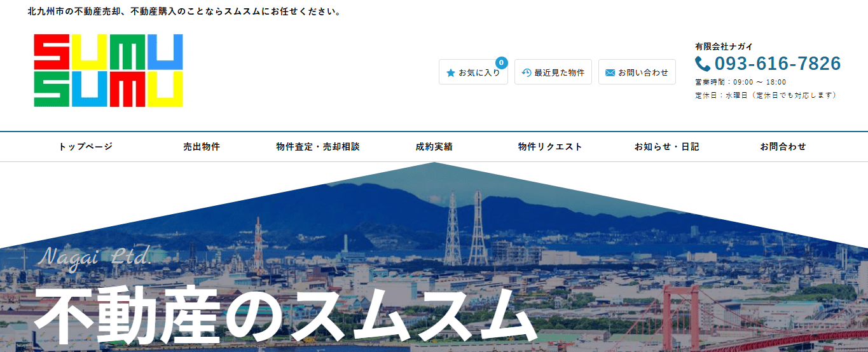Select 物件査定・売却相談 in the navigation
868x352 pixels.
coord(318,147)
